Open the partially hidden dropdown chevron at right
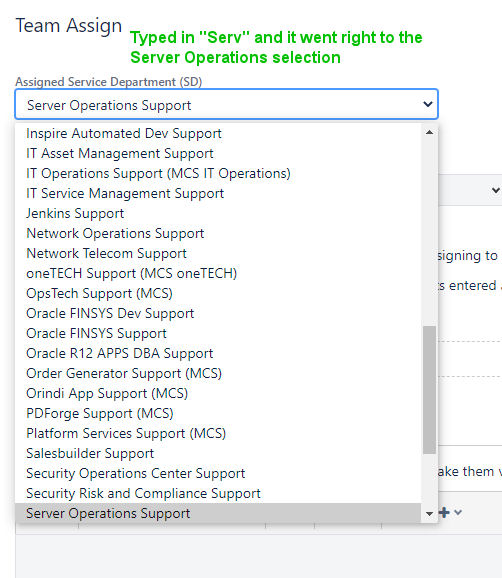The image size is (502, 578). (496, 191)
